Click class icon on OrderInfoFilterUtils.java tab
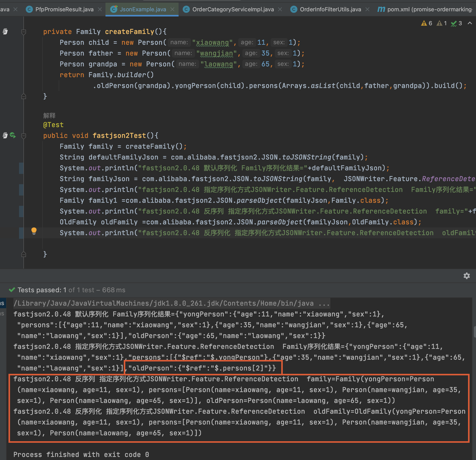476x460 pixels. tap(293, 9)
